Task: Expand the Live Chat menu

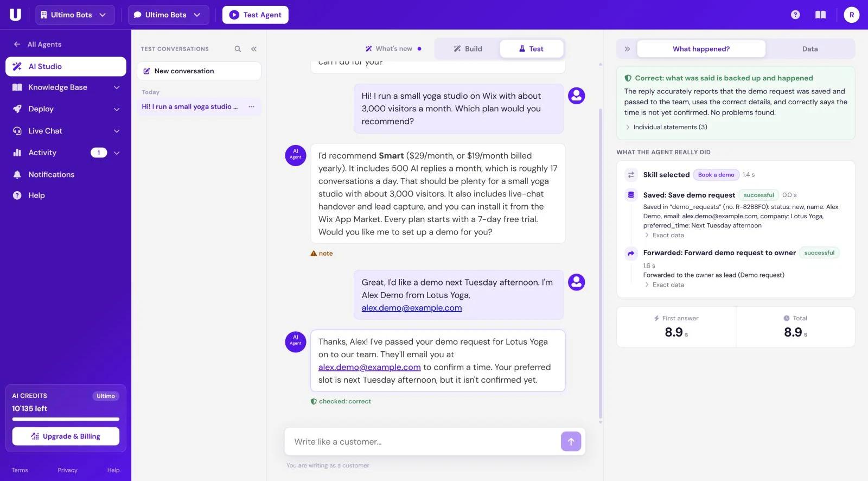Action: point(66,131)
